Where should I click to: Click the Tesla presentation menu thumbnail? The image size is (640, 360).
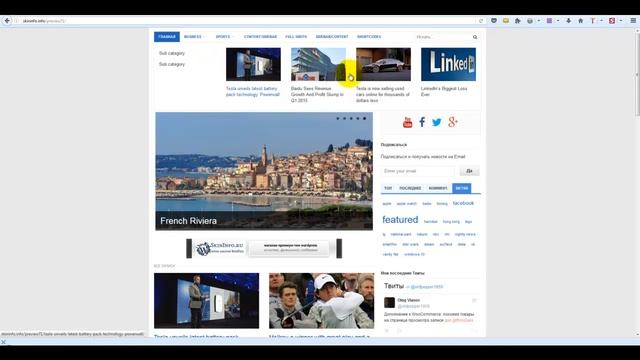[253, 64]
